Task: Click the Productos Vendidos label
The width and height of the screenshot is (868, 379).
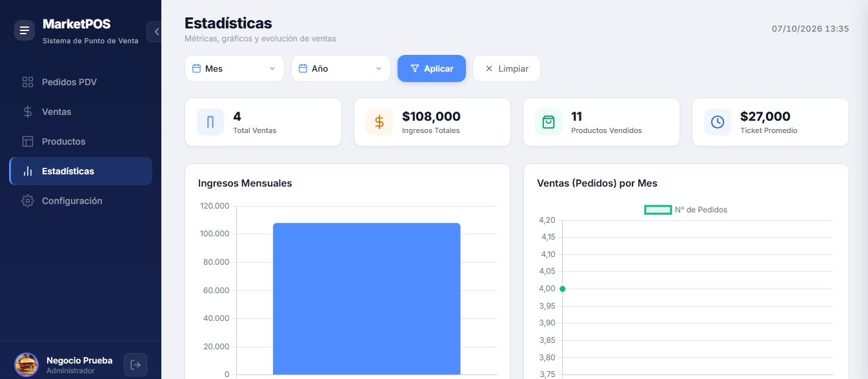Action: (x=607, y=130)
